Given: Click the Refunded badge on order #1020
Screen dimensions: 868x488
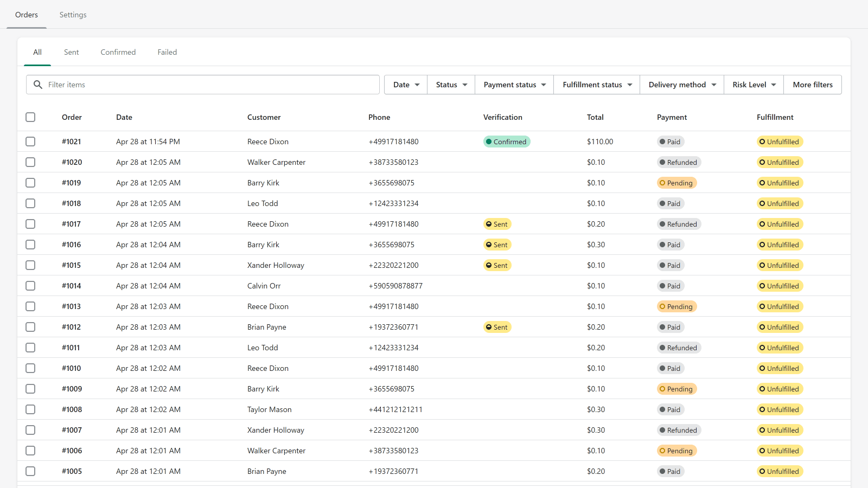Looking at the screenshot, I should (678, 162).
